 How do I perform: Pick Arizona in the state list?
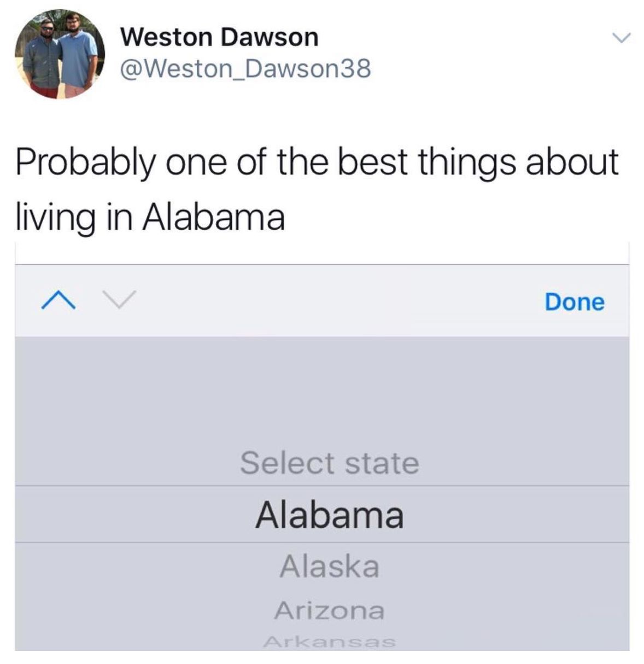click(x=330, y=610)
